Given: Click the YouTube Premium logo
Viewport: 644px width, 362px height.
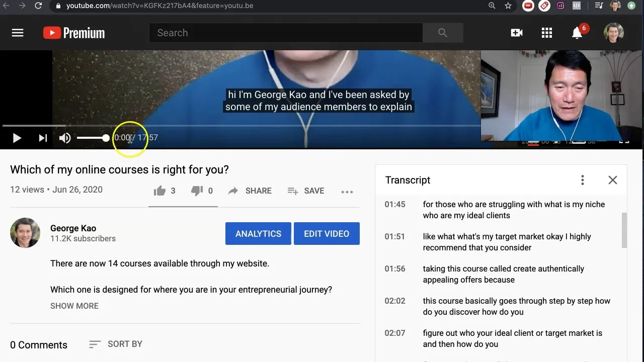Looking at the screenshot, I should coord(73,32).
